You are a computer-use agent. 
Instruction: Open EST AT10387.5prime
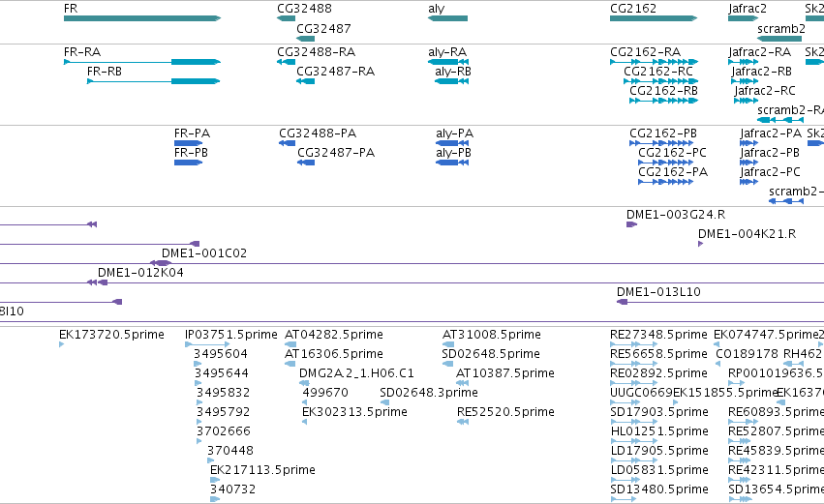point(505,373)
